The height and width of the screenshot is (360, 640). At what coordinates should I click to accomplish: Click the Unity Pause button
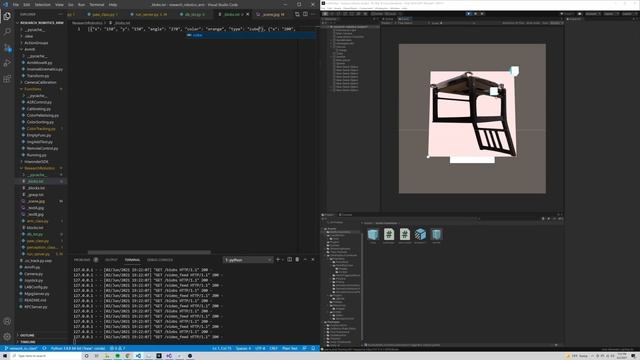pos(475,14)
